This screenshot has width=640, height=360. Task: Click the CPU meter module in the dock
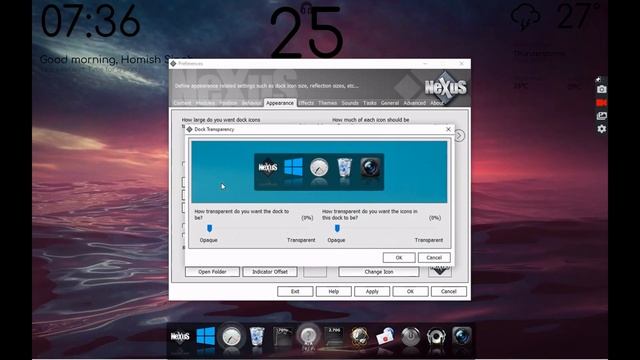pyautogui.click(x=282, y=336)
